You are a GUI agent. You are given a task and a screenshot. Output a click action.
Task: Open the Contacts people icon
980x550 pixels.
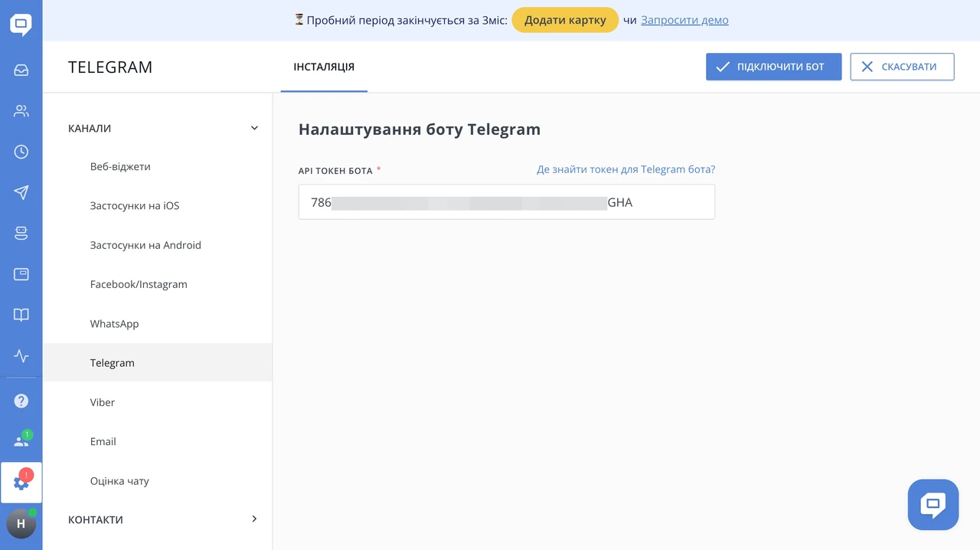[21, 111]
